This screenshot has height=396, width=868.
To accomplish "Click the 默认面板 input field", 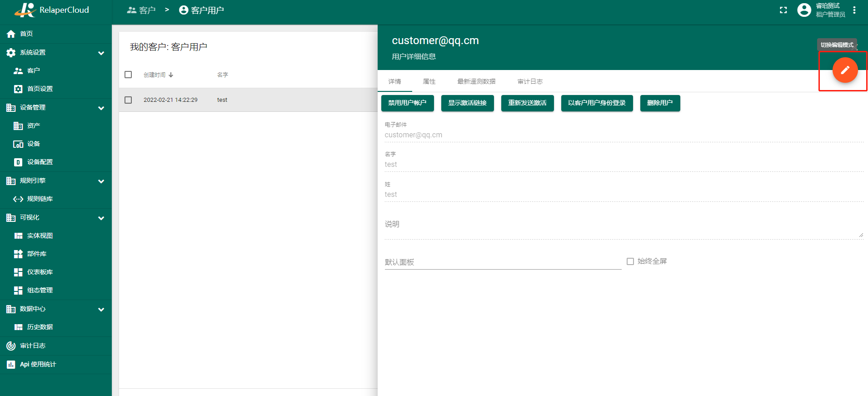I will pyautogui.click(x=503, y=262).
